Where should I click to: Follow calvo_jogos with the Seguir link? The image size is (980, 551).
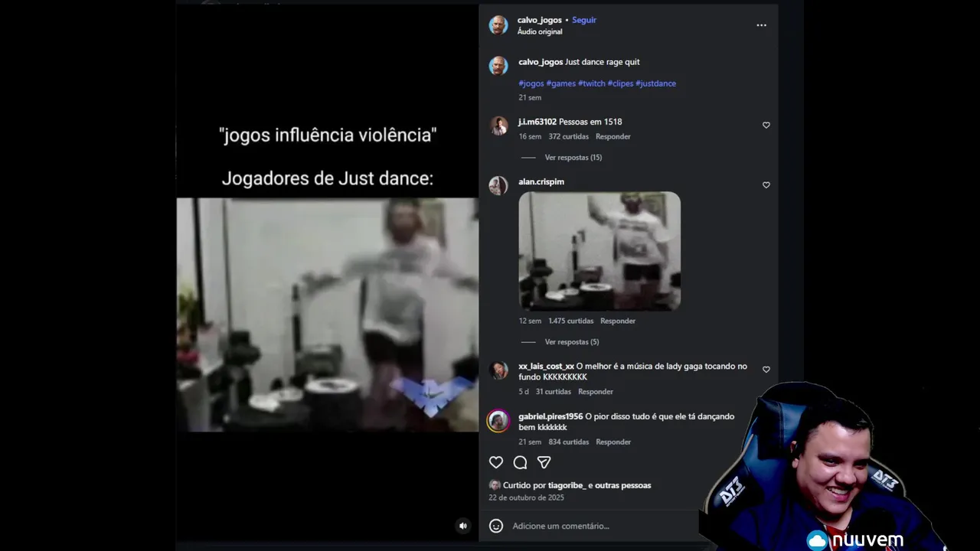click(x=584, y=20)
